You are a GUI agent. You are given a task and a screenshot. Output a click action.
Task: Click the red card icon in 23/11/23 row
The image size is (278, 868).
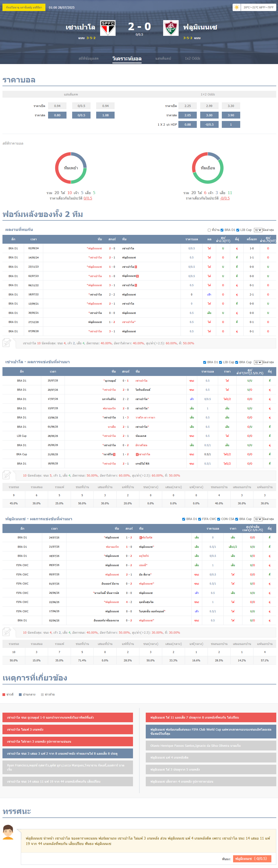click(x=136, y=267)
